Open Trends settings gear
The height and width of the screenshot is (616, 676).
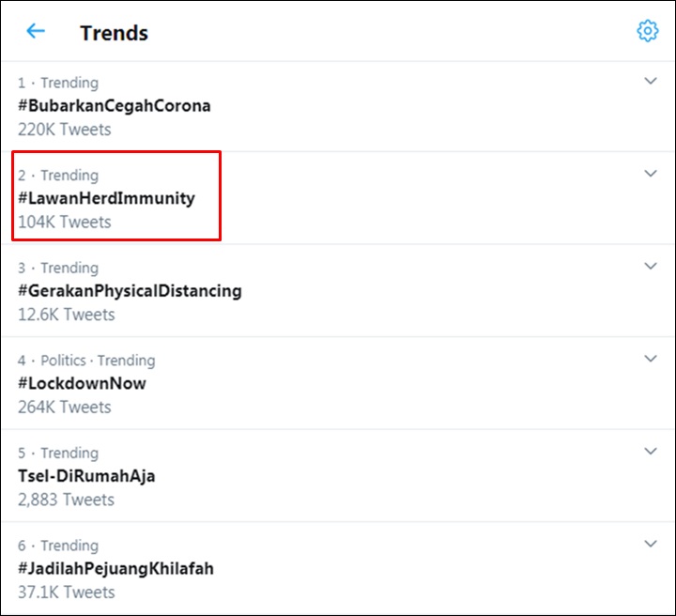coord(647,31)
